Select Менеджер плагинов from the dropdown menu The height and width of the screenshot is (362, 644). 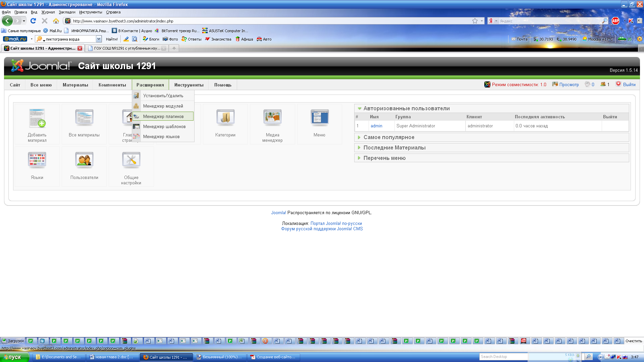pyautogui.click(x=163, y=116)
